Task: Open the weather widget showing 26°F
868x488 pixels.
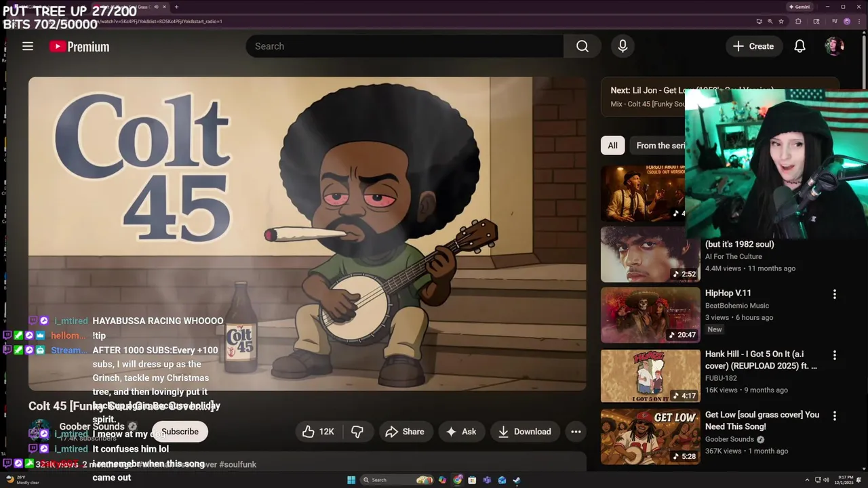Action: click(x=22, y=480)
